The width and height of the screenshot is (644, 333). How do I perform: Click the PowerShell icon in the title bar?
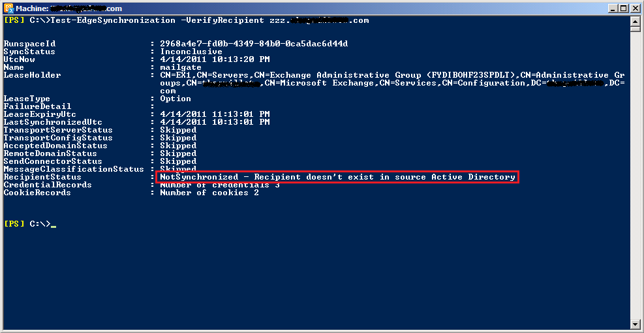(9, 8)
